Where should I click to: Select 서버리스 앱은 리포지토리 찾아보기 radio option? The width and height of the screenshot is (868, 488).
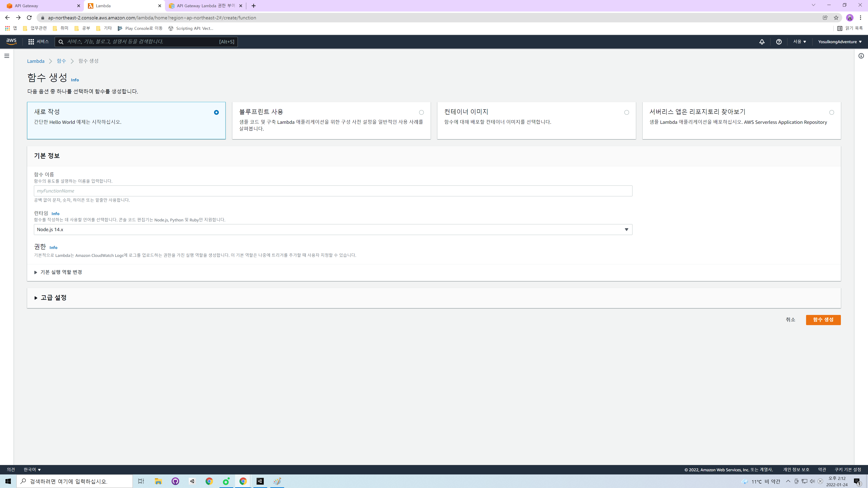[832, 113]
